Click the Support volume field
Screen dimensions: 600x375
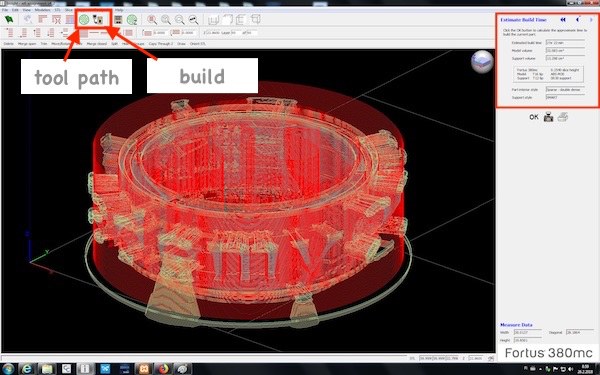tap(565, 59)
